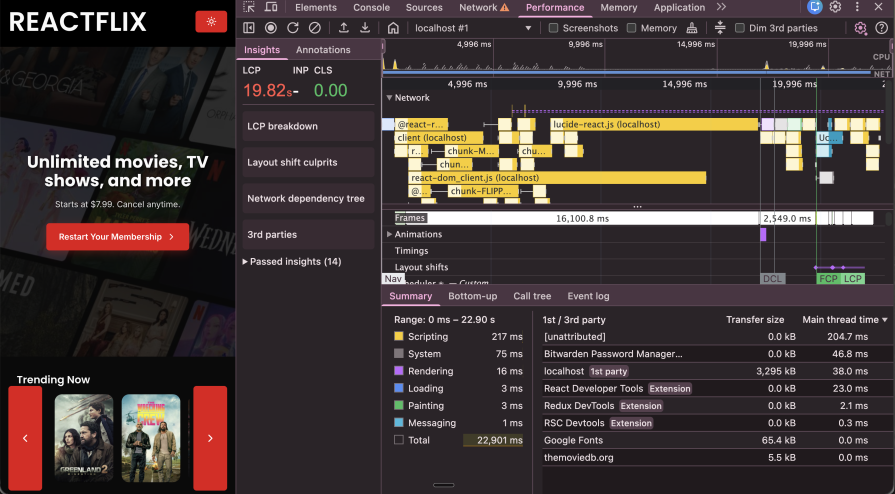Open the localhost #1 recording dropdown

pyautogui.click(x=472, y=28)
